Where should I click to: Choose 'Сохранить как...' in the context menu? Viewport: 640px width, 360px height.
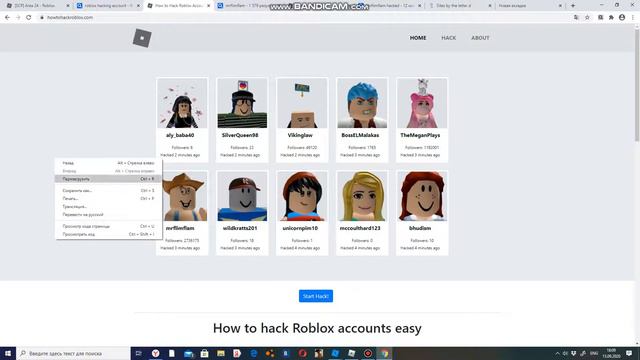(x=108, y=191)
